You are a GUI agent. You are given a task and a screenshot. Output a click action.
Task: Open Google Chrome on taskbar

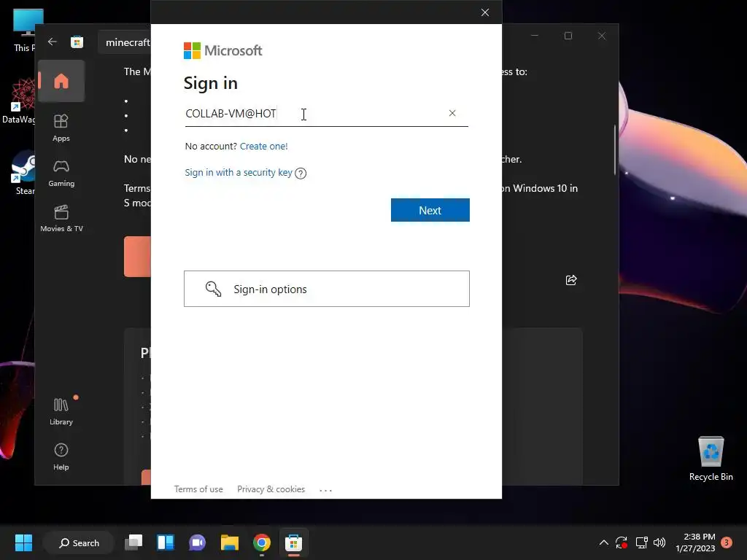click(262, 542)
